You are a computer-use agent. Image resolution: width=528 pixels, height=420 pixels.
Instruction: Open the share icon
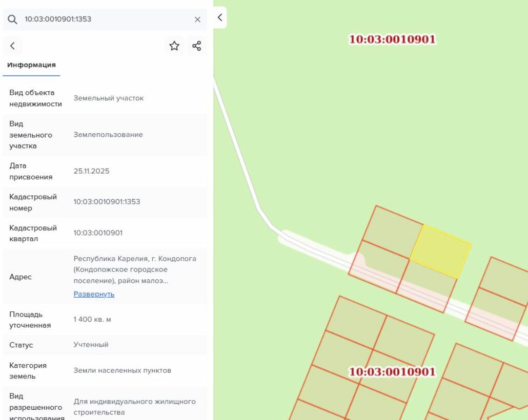click(197, 46)
